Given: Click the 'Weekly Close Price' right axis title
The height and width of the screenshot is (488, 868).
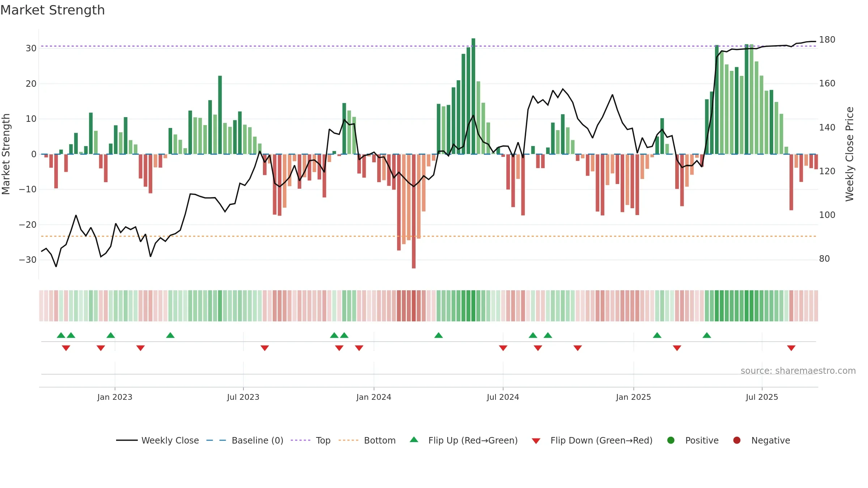Looking at the screenshot, I should (849, 154).
